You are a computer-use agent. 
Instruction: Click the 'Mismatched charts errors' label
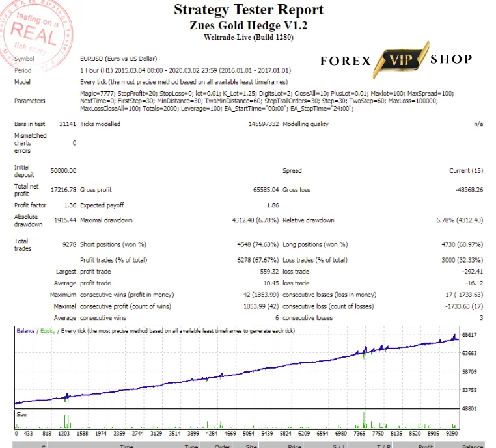click(31, 143)
